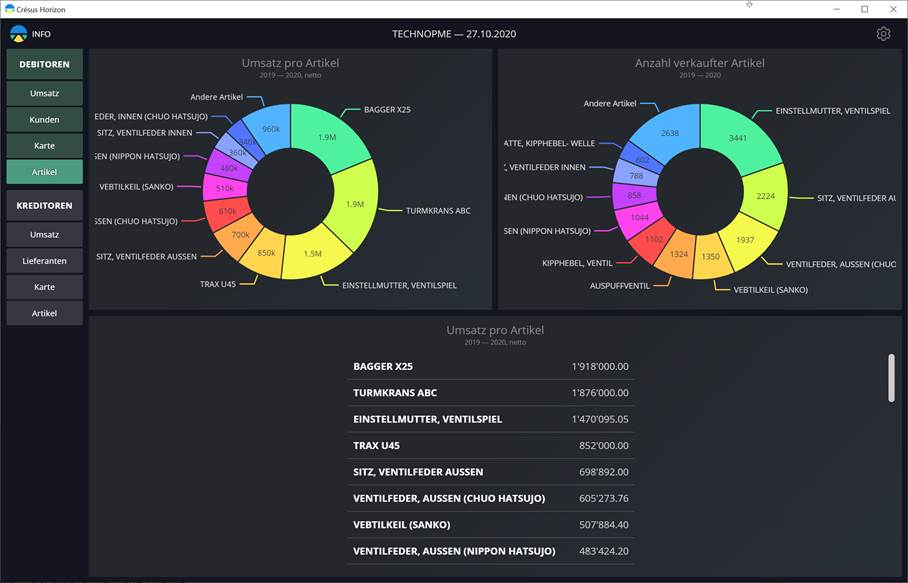Click the red 1102 slice
The image size is (908, 583).
654,239
